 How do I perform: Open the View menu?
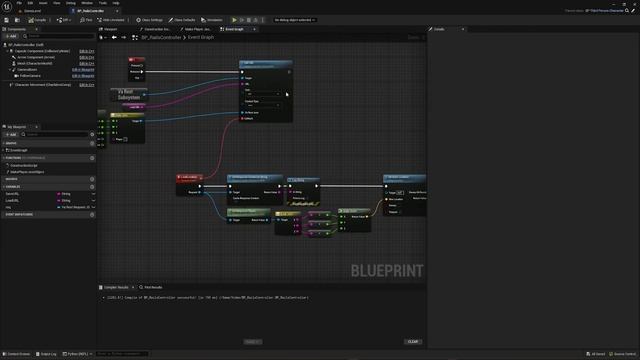[56, 3]
